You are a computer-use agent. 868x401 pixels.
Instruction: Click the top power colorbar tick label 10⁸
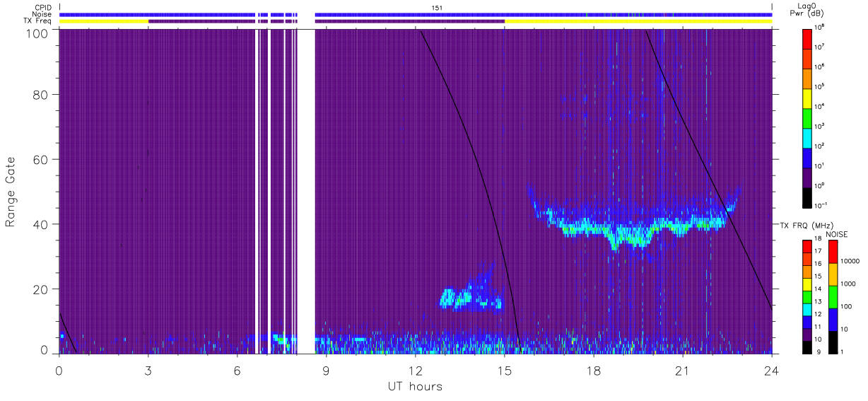pos(819,26)
